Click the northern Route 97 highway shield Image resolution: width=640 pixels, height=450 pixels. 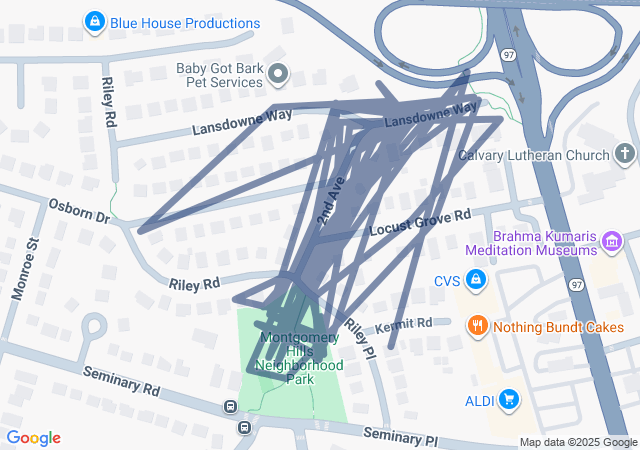click(508, 55)
